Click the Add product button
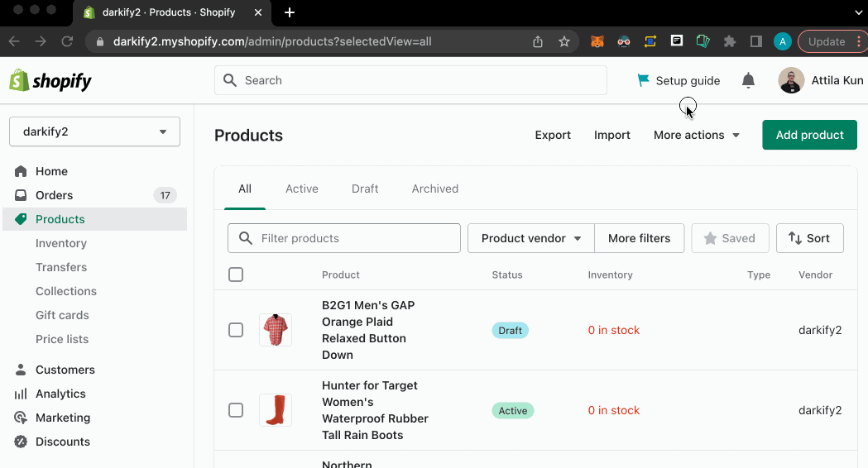Screen dimensions: 868x468 tap(809, 135)
